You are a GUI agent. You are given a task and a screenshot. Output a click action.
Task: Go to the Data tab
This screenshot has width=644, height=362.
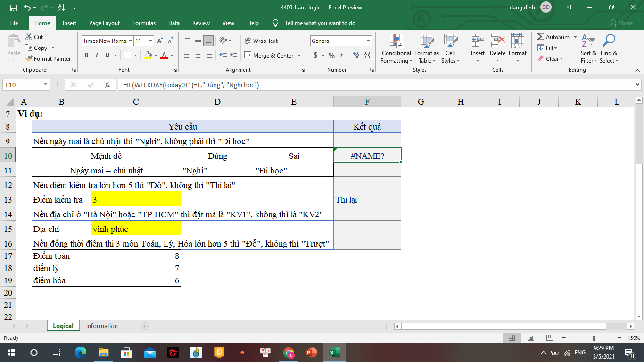[174, 23]
